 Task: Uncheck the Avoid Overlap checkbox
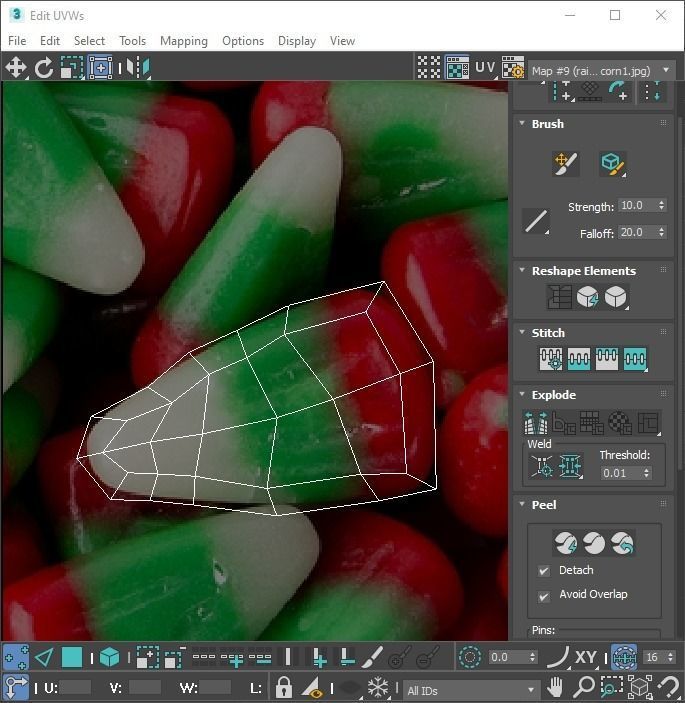click(544, 596)
